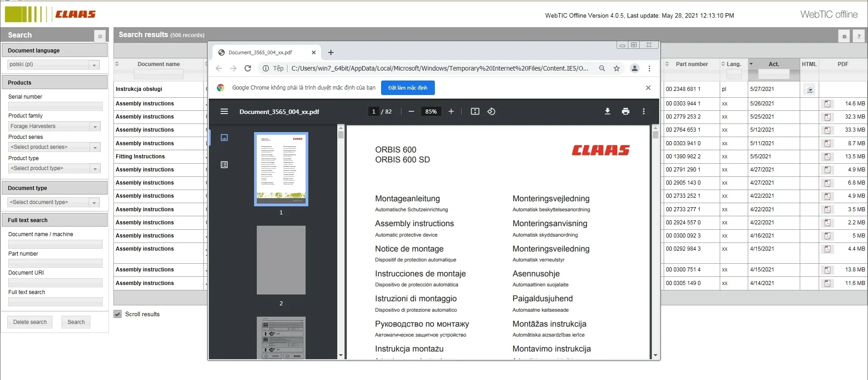Reload the browser page
Viewport: 868px width, 380px height.
(x=248, y=68)
